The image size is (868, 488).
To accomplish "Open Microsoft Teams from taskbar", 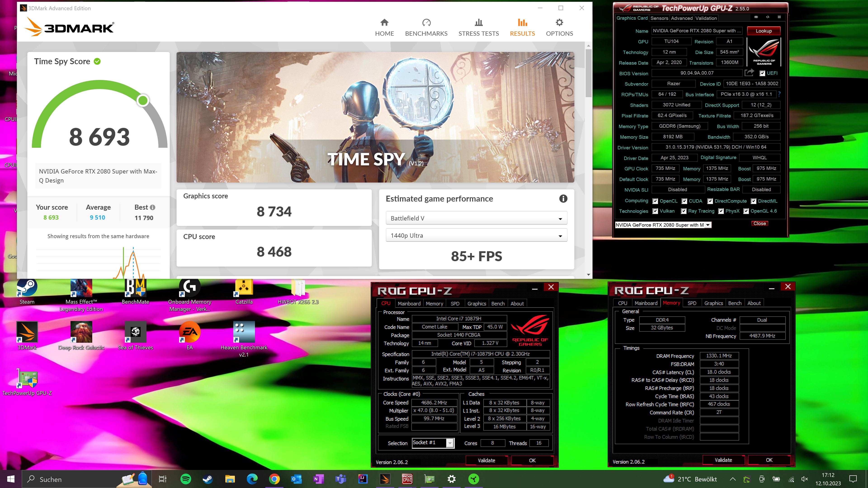I will pos(341,479).
